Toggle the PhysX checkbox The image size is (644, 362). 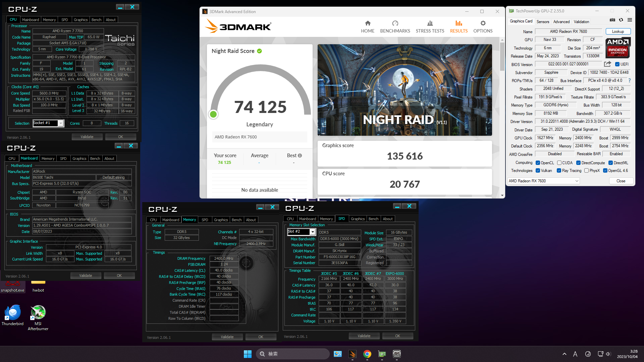point(586,171)
